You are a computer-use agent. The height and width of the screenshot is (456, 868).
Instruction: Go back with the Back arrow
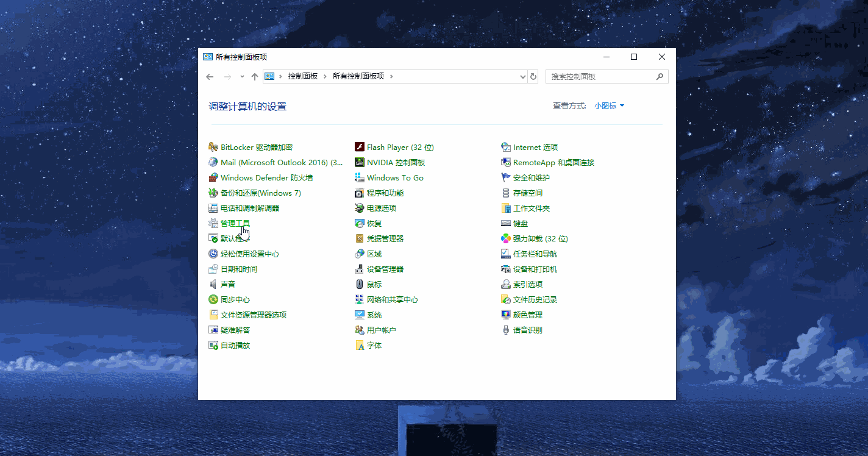pyautogui.click(x=210, y=76)
